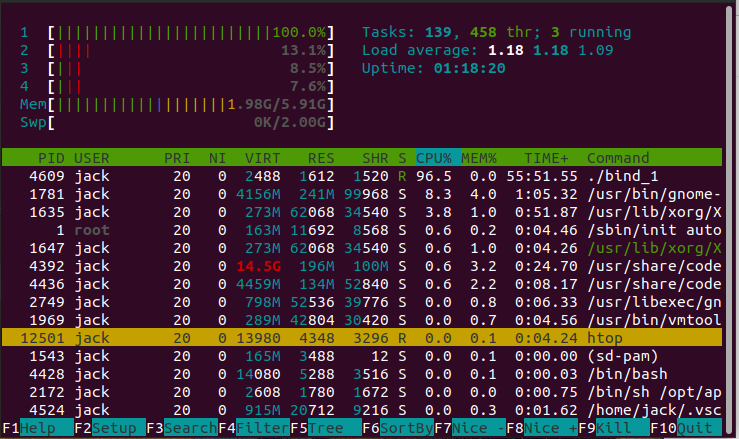Click F10 Quit to exit htop
The height and width of the screenshot is (439, 739).
pos(697,428)
